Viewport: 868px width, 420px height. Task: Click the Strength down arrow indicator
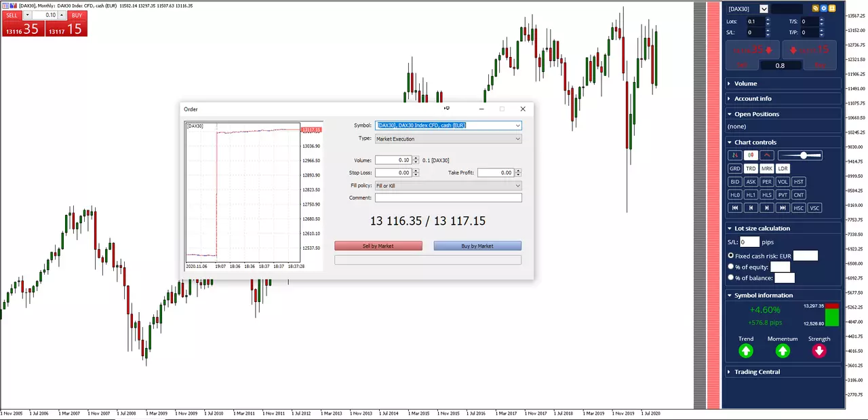coord(819,351)
